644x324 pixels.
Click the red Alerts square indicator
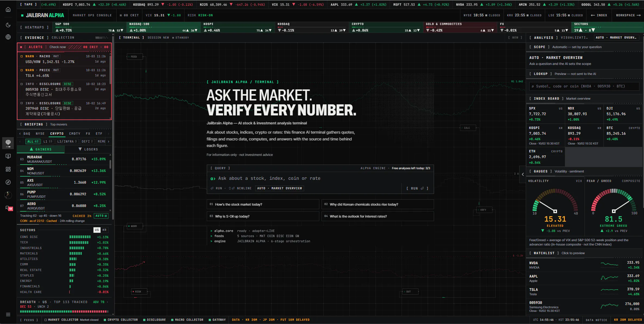click(x=21, y=47)
